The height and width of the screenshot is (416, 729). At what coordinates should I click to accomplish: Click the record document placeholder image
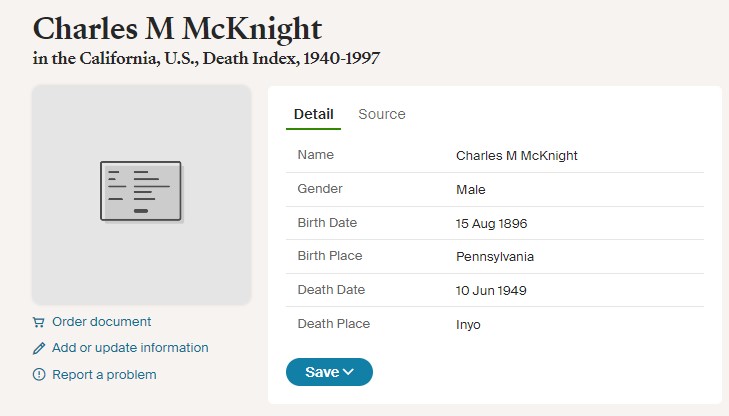coord(141,192)
